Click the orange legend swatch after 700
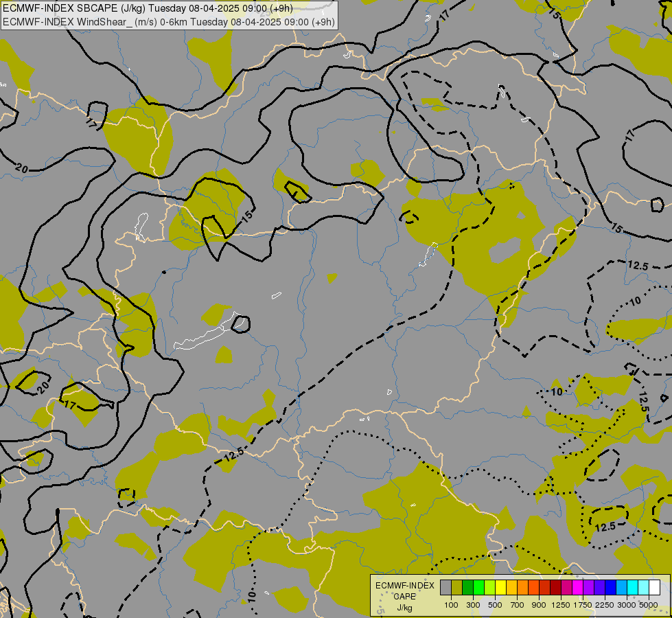 523,588
